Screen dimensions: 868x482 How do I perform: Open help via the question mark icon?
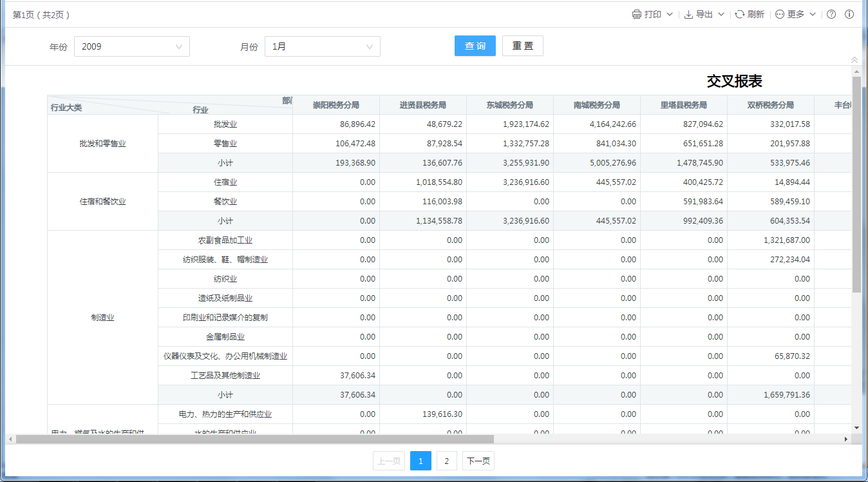click(x=831, y=14)
